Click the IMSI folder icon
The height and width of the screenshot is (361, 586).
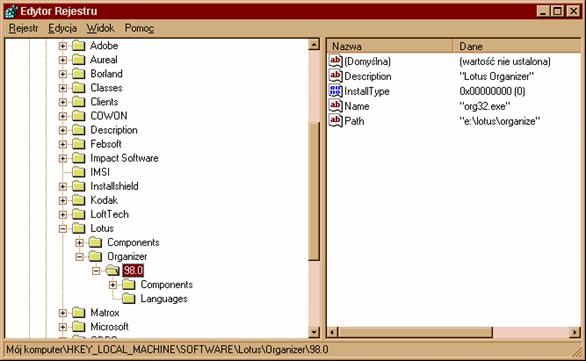[x=78, y=172]
